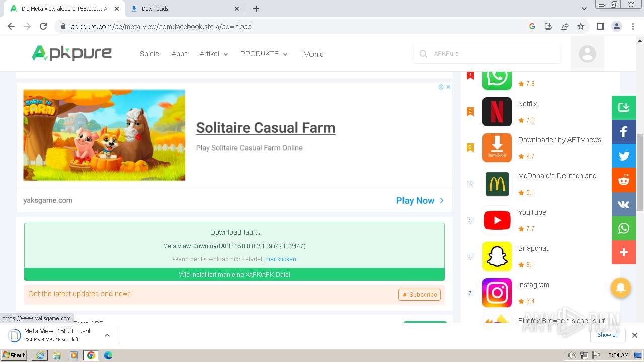
Task: Open the Instagram app icon
Action: (x=497, y=293)
